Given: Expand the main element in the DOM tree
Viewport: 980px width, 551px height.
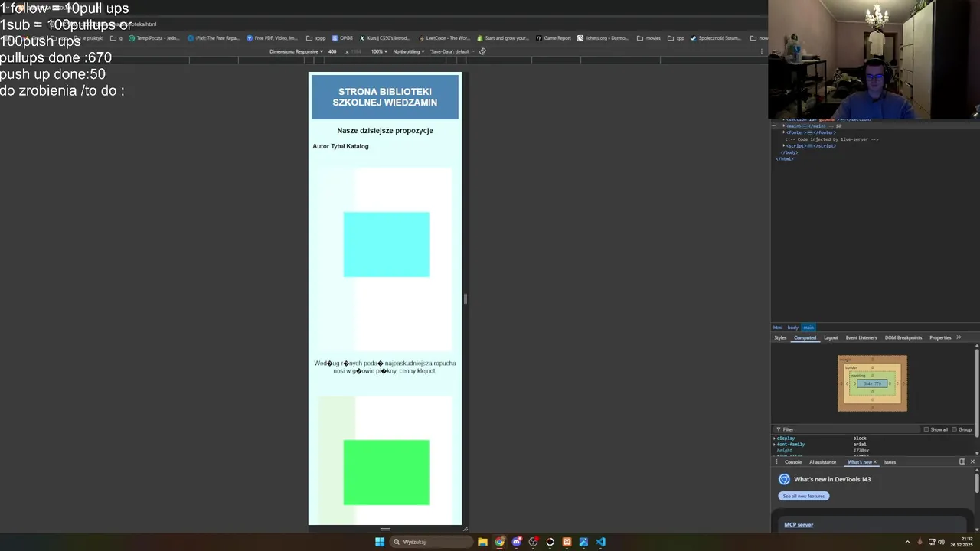Looking at the screenshot, I should 784,126.
